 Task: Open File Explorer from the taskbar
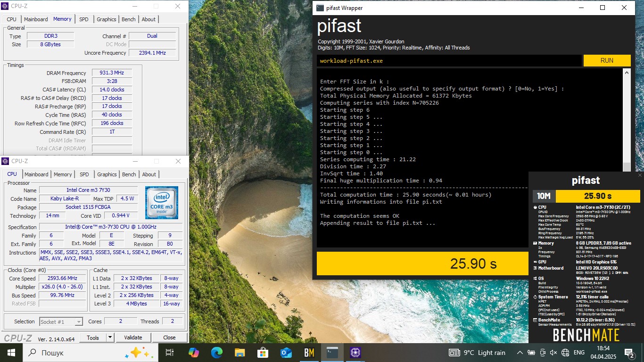tap(239, 353)
